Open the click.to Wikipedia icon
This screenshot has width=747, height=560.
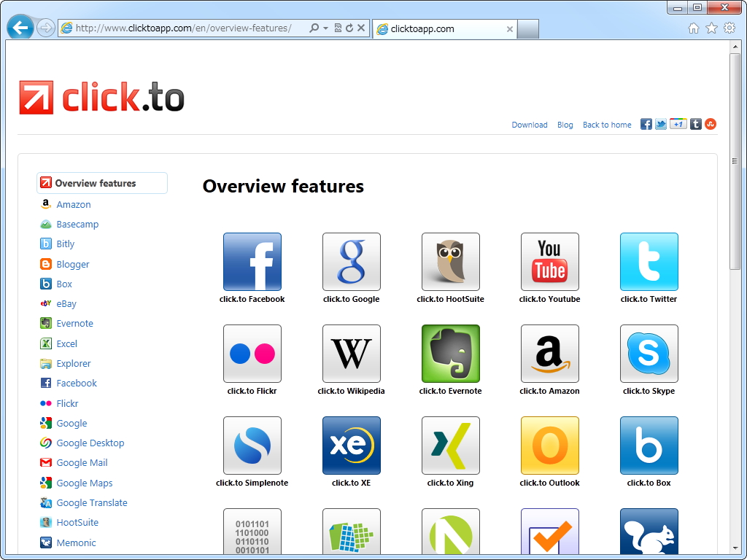(x=351, y=354)
